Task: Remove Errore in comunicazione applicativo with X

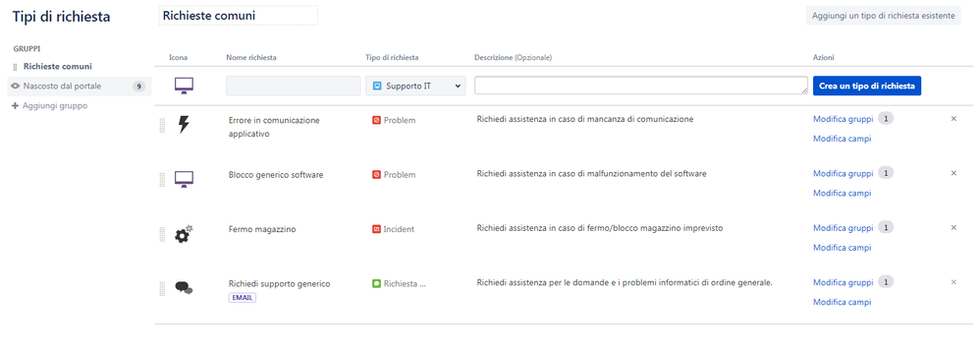Action: pos(953,119)
